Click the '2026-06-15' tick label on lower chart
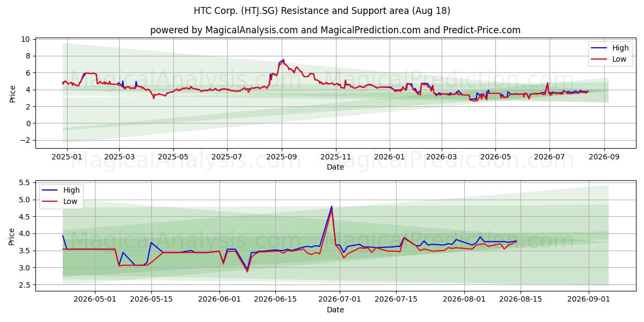This screenshot has width=644, height=322. [275, 300]
